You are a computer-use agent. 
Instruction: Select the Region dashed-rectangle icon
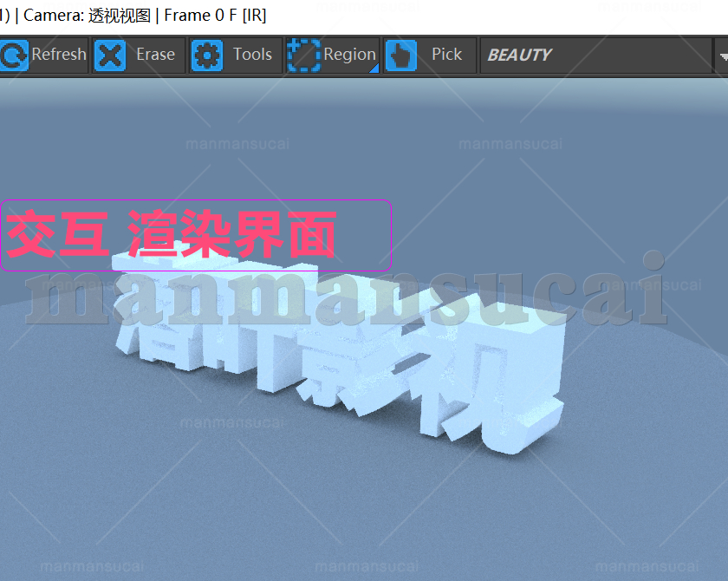coord(303,55)
